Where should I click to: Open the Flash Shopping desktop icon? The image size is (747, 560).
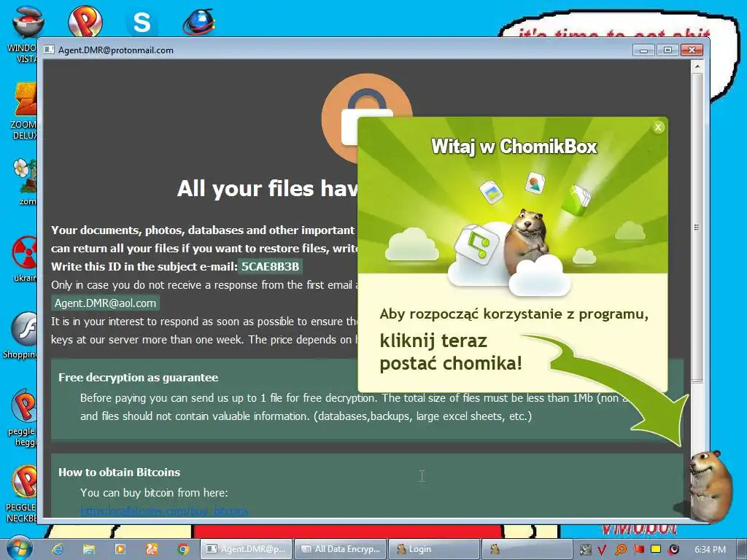tap(22, 335)
